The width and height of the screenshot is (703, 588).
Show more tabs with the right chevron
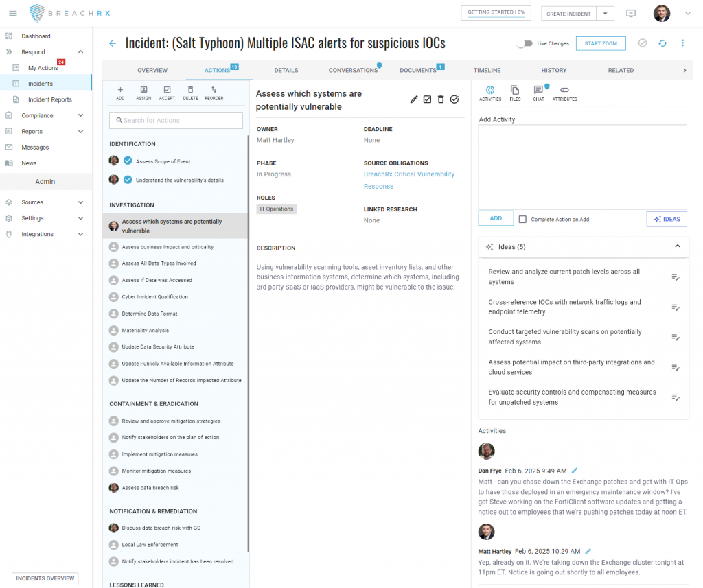(x=684, y=71)
